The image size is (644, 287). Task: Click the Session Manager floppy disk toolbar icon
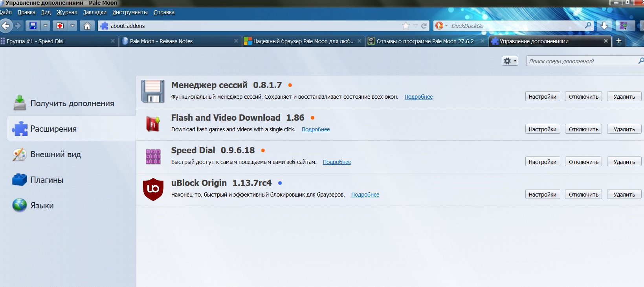click(33, 26)
